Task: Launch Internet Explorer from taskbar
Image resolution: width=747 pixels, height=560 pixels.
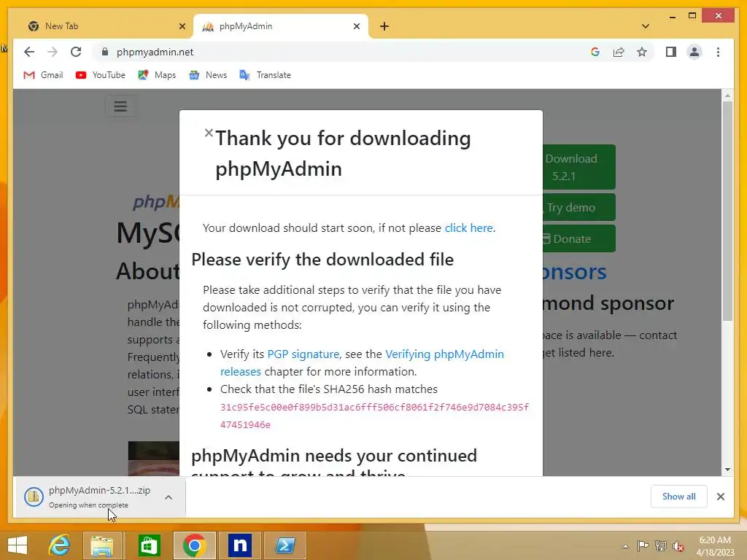Action: pyautogui.click(x=59, y=545)
